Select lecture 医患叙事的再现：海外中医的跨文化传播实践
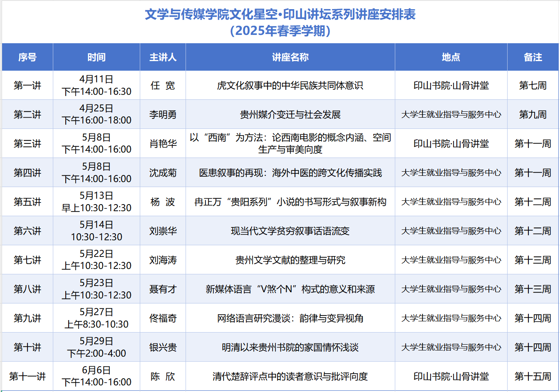The image size is (560, 392). coord(290,173)
